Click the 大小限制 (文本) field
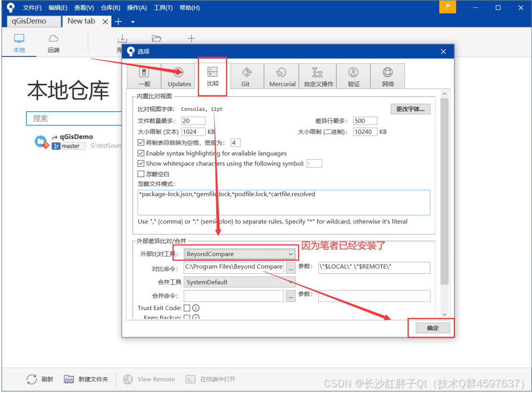The image size is (532, 393). click(194, 132)
